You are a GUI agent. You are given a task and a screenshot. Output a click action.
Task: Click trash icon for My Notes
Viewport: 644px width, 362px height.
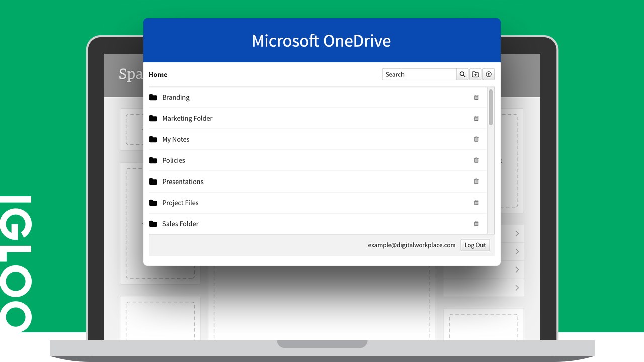pos(476,139)
